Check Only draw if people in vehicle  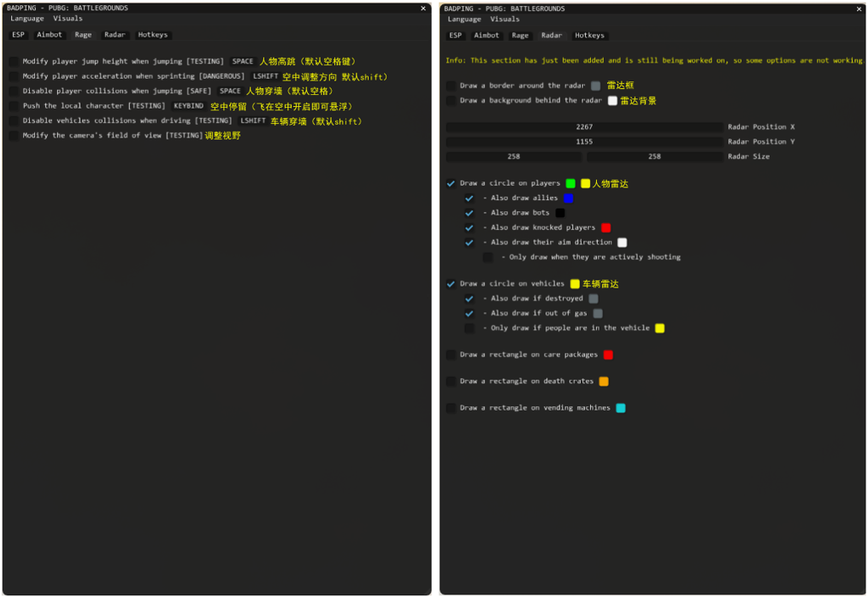click(x=469, y=328)
